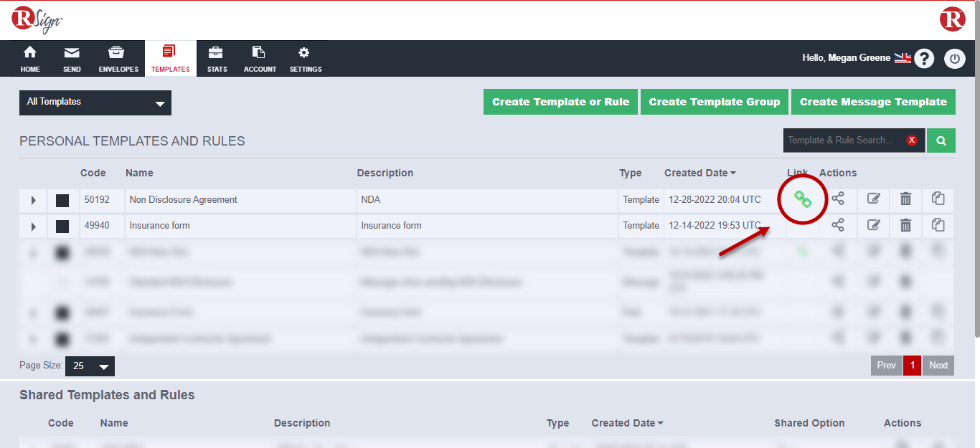This screenshot has width=980, height=448.
Task: Open the Settings tab
Action: coord(305,59)
